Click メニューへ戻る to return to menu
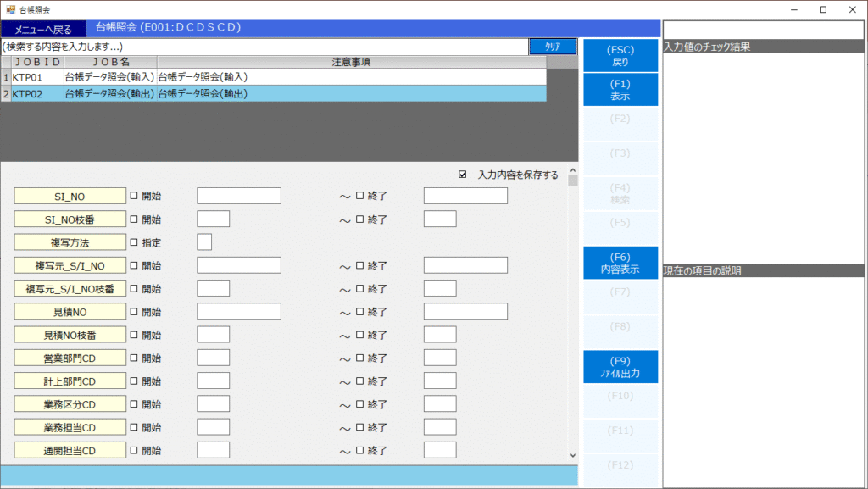 43,30
